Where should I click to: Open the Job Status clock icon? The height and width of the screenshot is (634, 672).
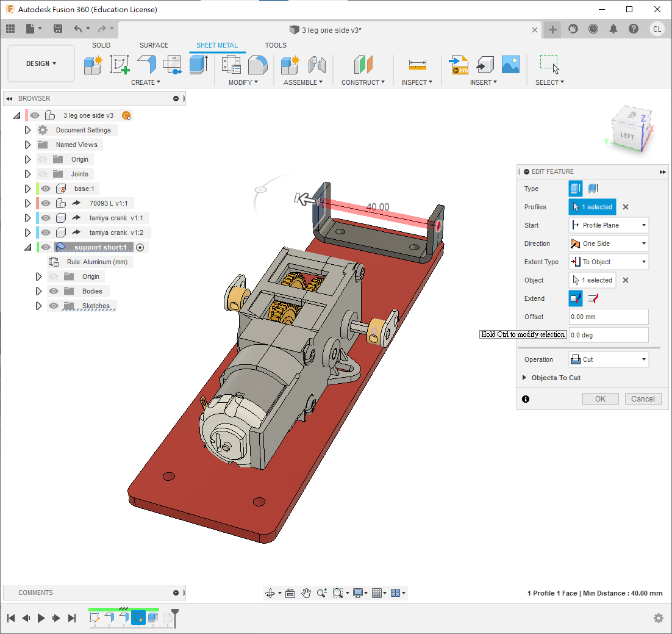click(x=593, y=29)
